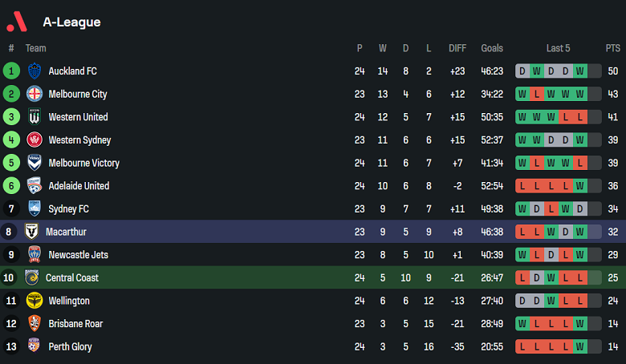Open Auckland FC club crest
Screen dimensions: 626x364
pos(35,71)
